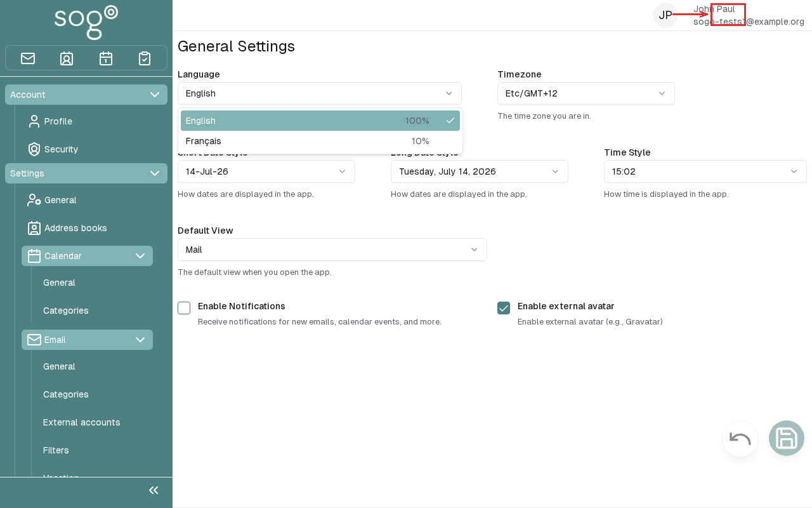Click the SOGo logo

pos(86,22)
